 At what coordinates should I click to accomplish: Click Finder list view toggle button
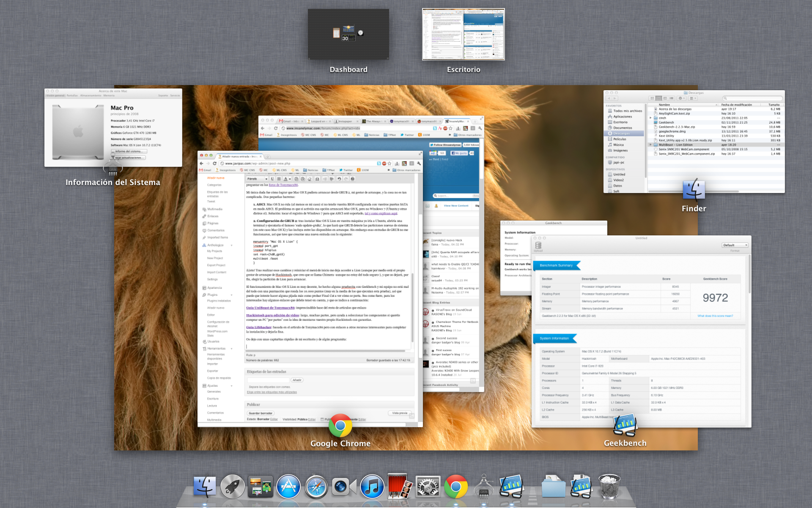pos(658,98)
